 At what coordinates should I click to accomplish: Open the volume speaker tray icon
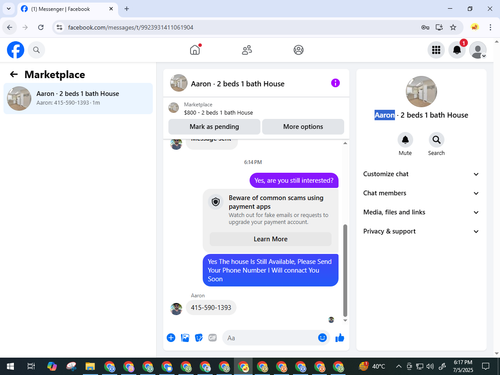coord(430,367)
